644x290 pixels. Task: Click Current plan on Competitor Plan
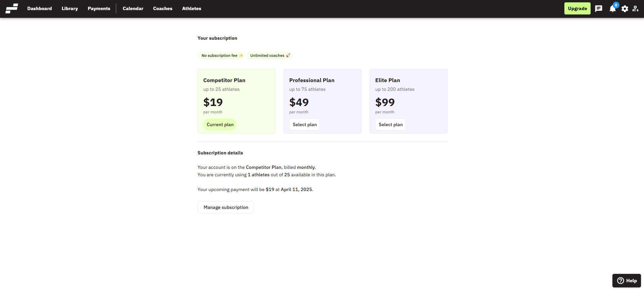tap(220, 124)
